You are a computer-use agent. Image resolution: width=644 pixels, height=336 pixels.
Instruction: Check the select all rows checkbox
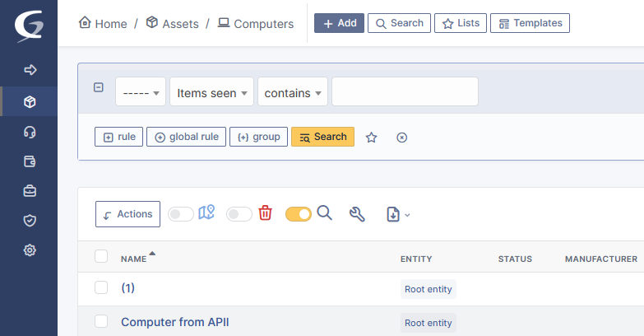click(101, 256)
